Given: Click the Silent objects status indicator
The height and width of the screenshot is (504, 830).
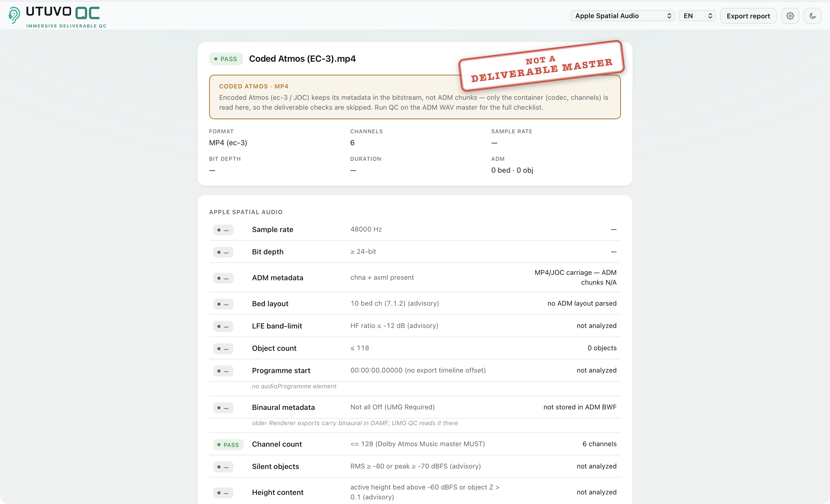Looking at the screenshot, I should [223, 467].
